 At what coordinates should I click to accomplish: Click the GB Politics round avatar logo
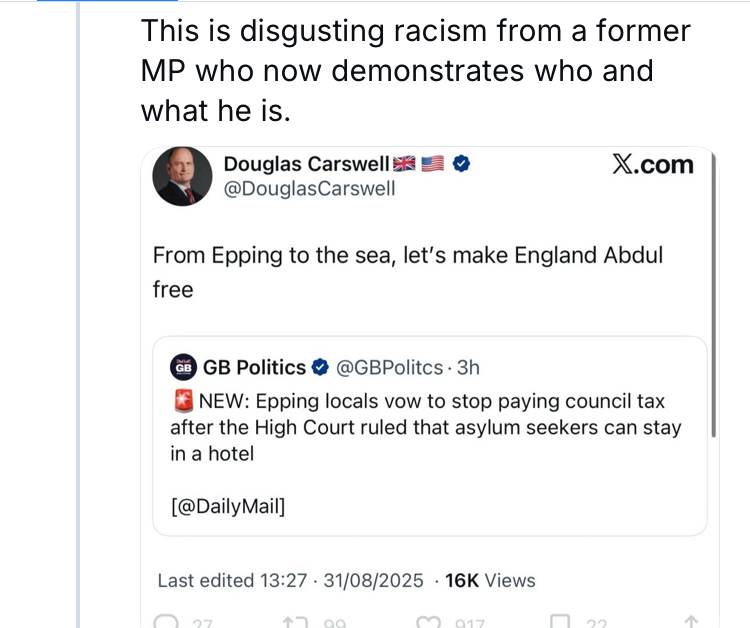[x=182, y=368]
